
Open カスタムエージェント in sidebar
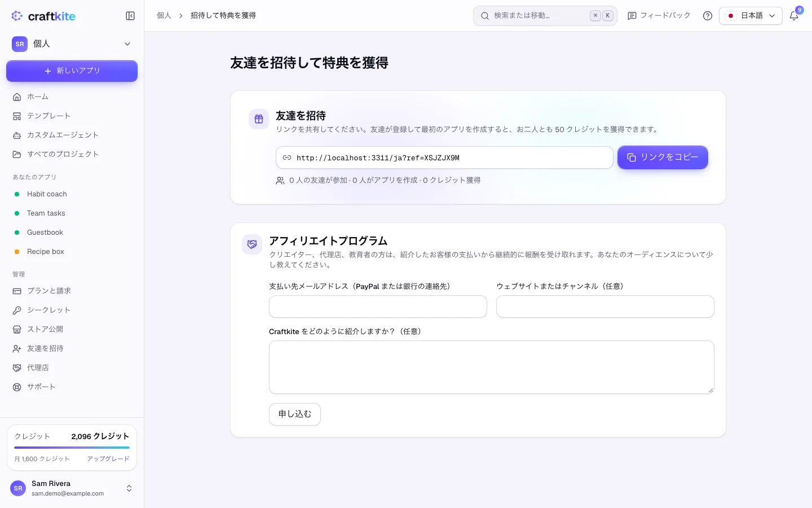(72, 135)
